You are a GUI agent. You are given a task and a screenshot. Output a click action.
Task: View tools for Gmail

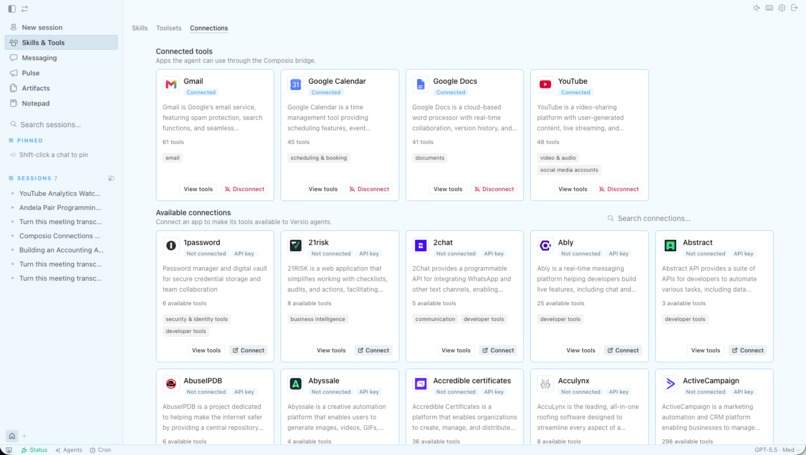(198, 189)
